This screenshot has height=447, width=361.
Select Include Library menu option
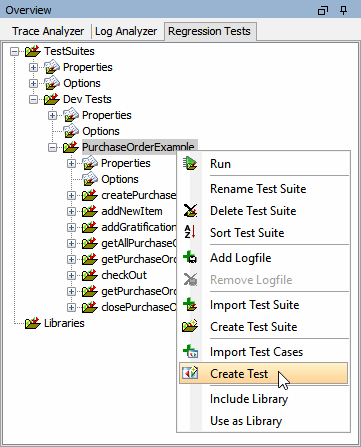249,399
